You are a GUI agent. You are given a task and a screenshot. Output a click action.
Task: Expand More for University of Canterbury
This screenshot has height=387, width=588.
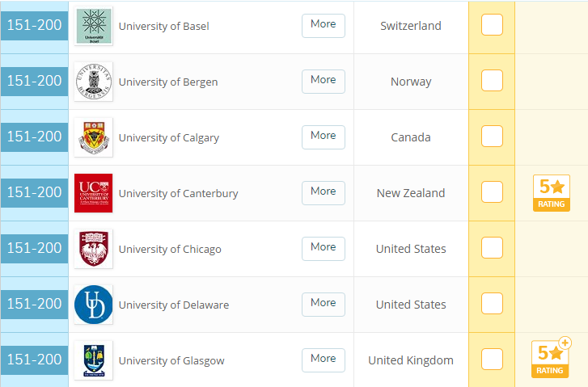pyautogui.click(x=324, y=192)
